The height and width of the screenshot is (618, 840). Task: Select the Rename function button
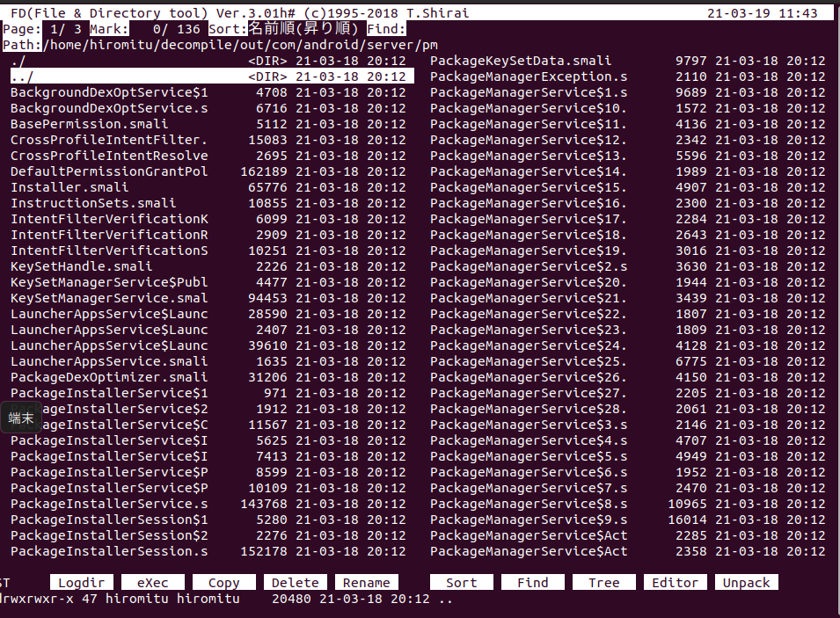pos(367,583)
